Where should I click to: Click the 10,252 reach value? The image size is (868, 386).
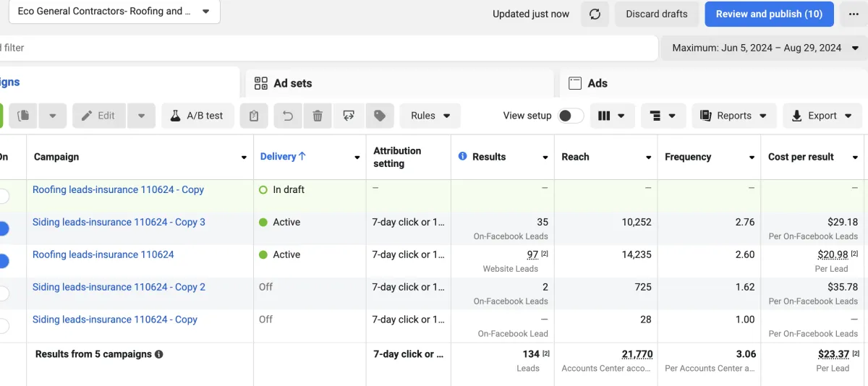pyautogui.click(x=637, y=222)
